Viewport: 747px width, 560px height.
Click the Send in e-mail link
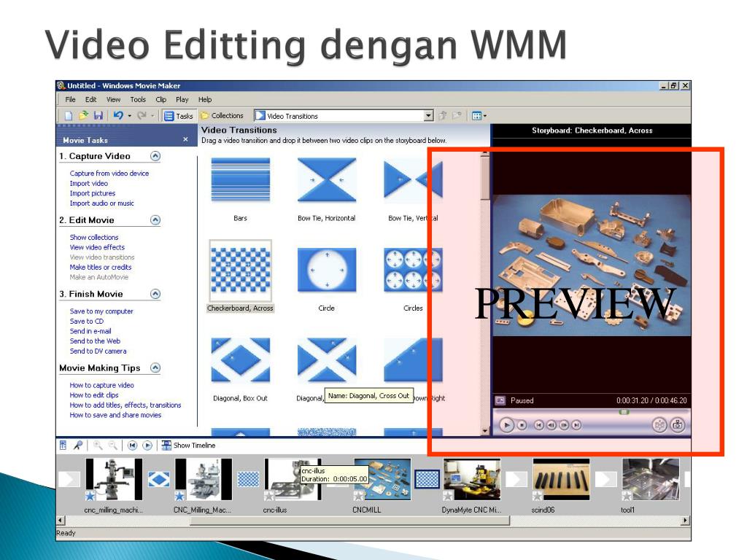[90, 331]
